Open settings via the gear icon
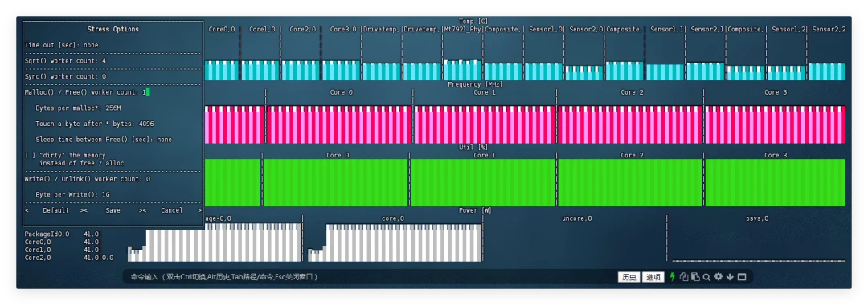The width and height of the screenshot is (868, 305). (x=718, y=277)
